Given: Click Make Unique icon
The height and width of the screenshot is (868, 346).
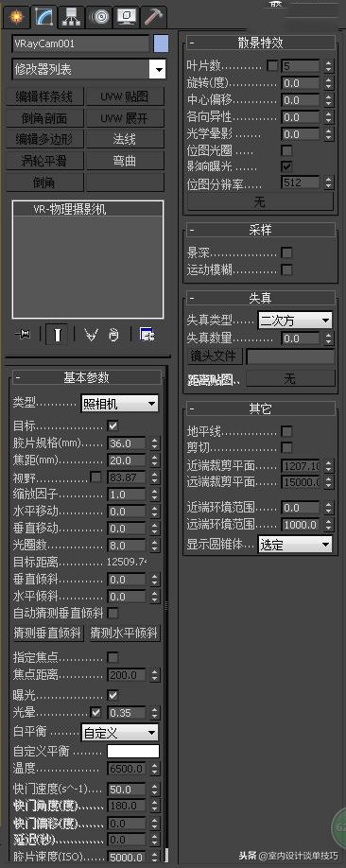Looking at the screenshot, I should (x=92, y=335).
